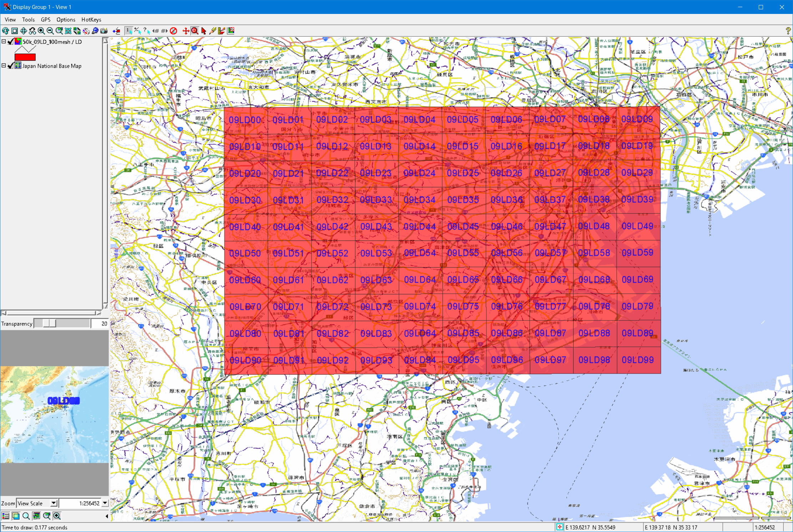Click the red polygon style swatch
Screen dimensions: 793x532
[x=25, y=57]
